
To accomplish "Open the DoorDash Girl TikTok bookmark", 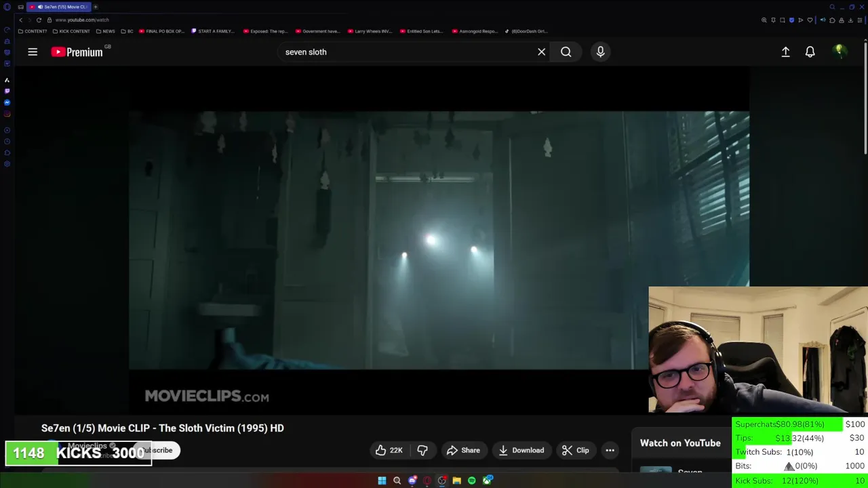I will pyautogui.click(x=526, y=31).
